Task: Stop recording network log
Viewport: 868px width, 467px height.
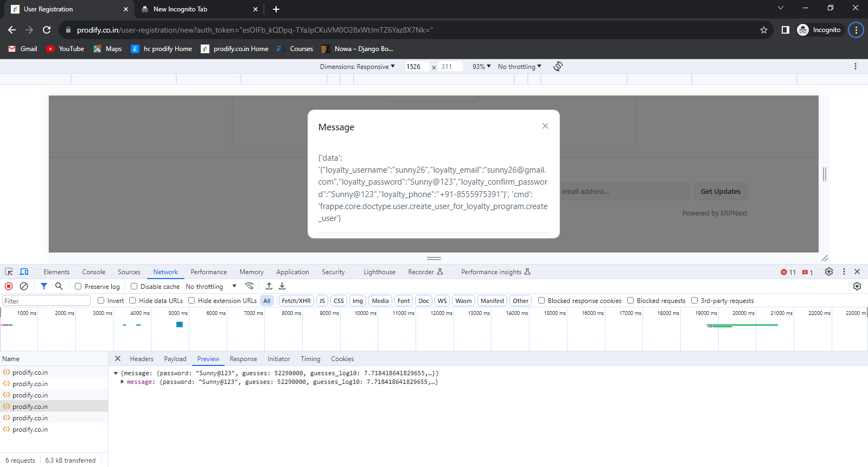Action: 9,286
